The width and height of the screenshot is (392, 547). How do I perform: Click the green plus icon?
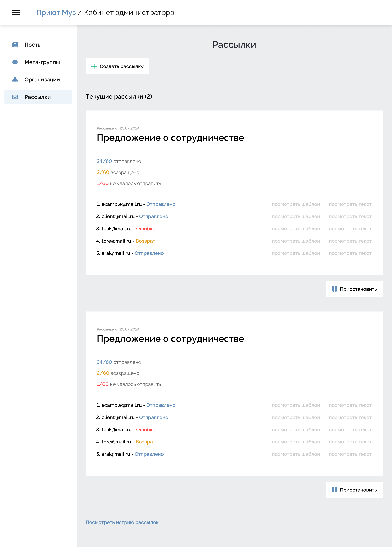tap(94, 66)
